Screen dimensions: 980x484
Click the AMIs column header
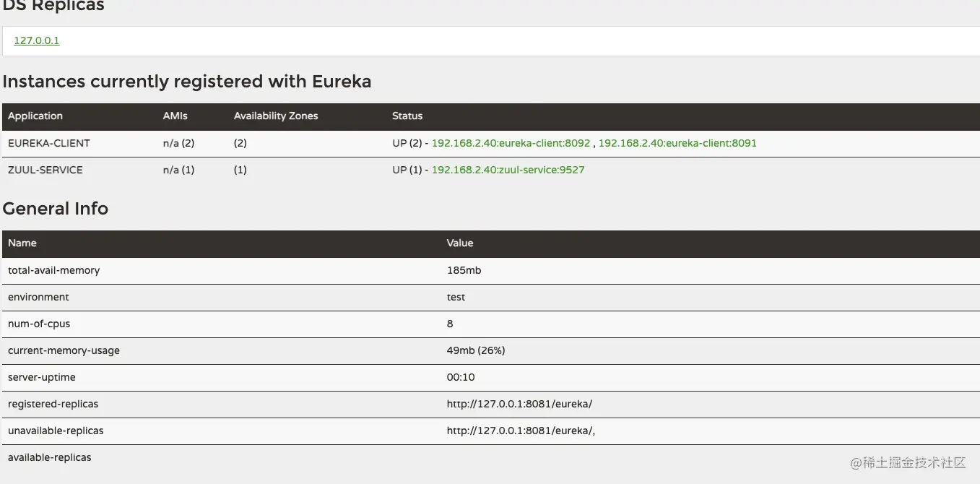(x=175, y=116)
